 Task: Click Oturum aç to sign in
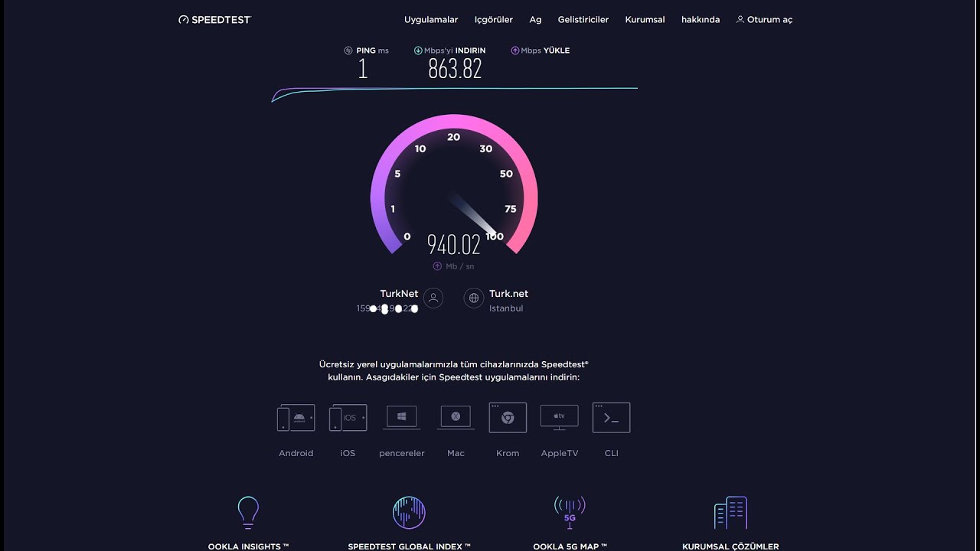pyautogui.click(x=764, y=20)
